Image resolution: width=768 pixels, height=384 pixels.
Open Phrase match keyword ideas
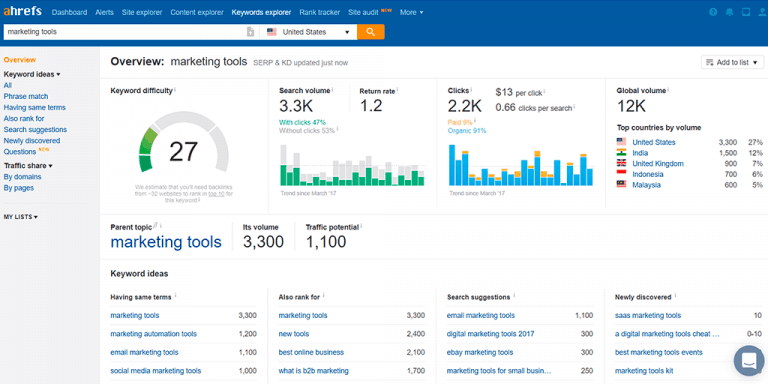26,96
